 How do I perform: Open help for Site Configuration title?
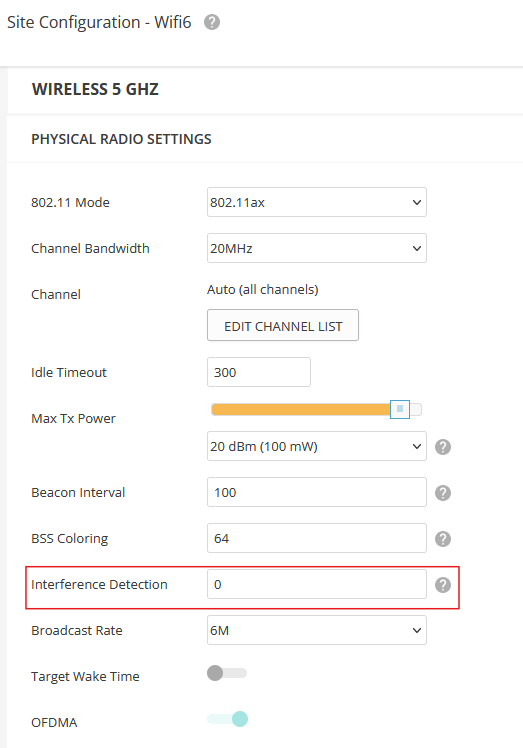tap(212, 22)
